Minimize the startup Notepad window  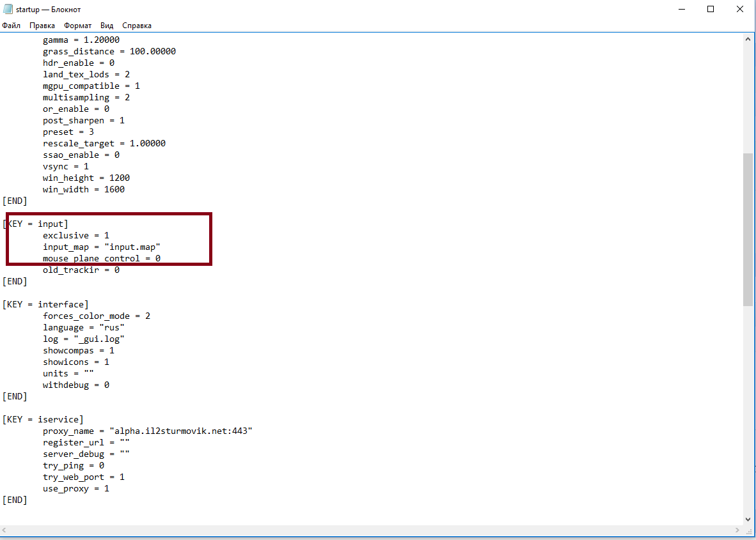(x=682, y=9)
